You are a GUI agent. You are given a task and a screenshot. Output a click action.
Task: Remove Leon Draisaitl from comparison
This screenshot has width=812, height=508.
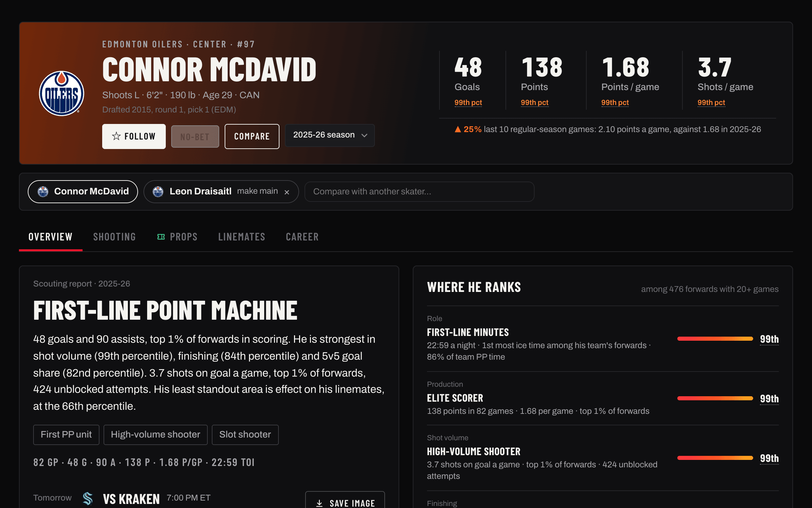point(287,192)
